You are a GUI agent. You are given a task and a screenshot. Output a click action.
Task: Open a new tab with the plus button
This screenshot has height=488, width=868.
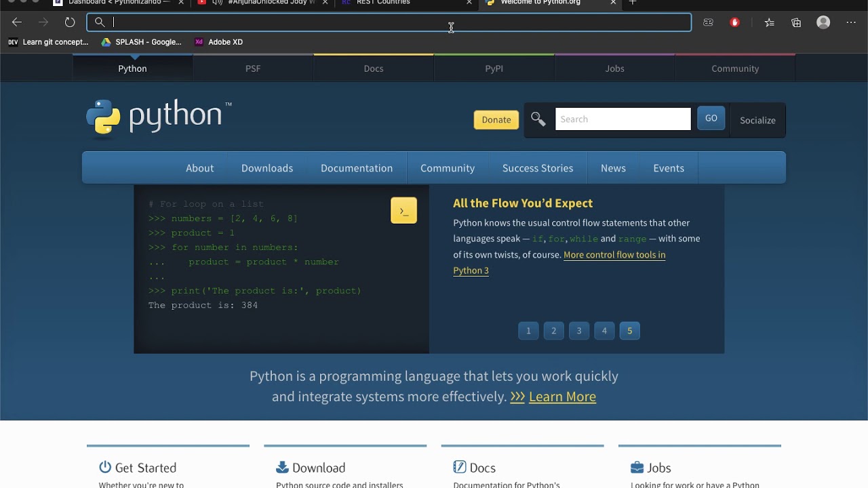pos(633,3)
